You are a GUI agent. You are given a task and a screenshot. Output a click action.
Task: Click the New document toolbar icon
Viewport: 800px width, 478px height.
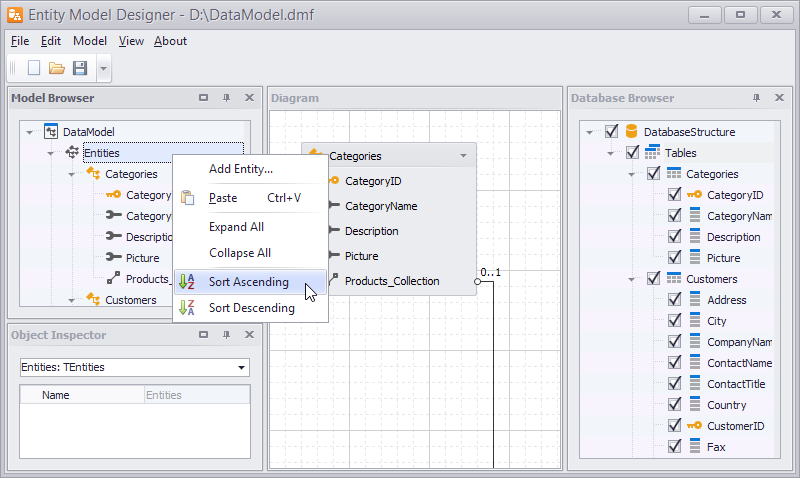tap(34, 68)
